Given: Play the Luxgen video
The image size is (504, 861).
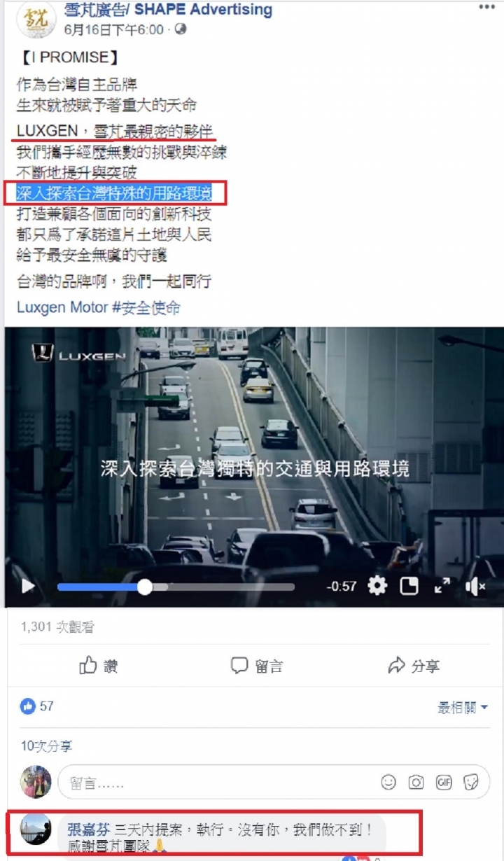Looking at the screenshot, I should 28,587.
